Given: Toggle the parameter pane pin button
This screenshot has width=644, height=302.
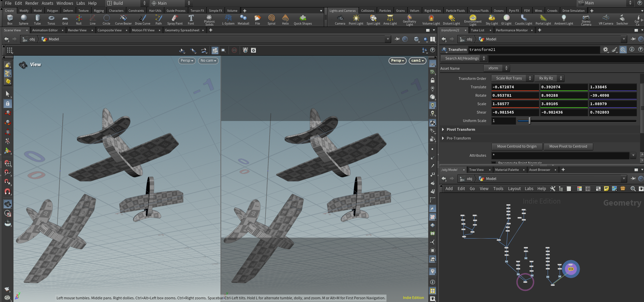Looking at the screenshot, I should 633,39.
